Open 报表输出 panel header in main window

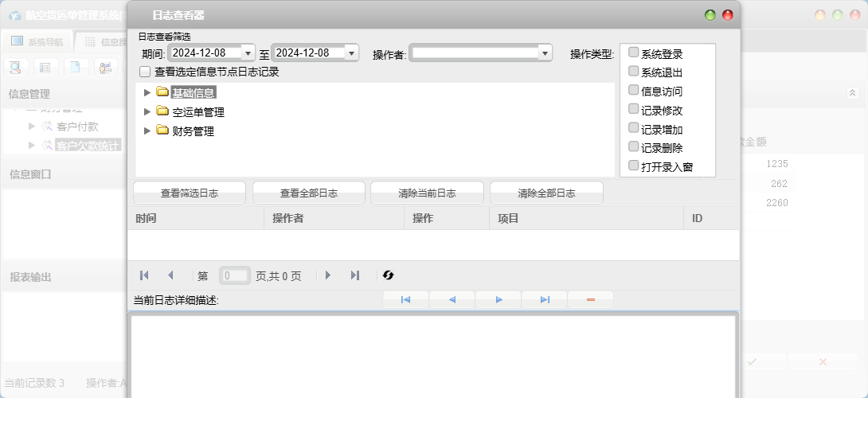click(65, 277)
